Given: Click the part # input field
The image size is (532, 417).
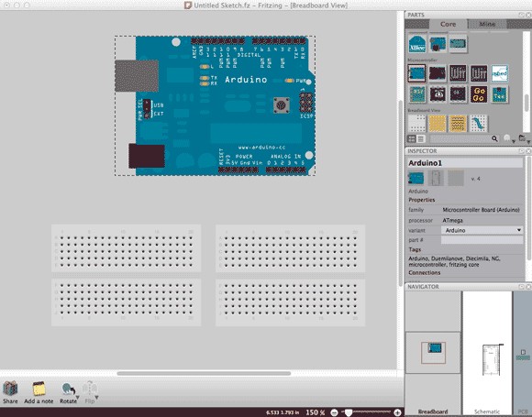Looking at the screenshot, I should 482,240.
